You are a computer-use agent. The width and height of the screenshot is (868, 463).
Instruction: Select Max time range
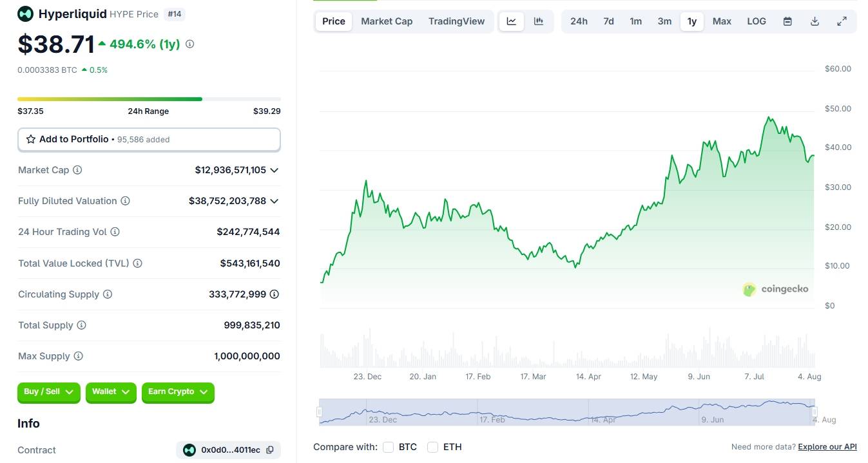pyautogui.click(x=722, y=21)
